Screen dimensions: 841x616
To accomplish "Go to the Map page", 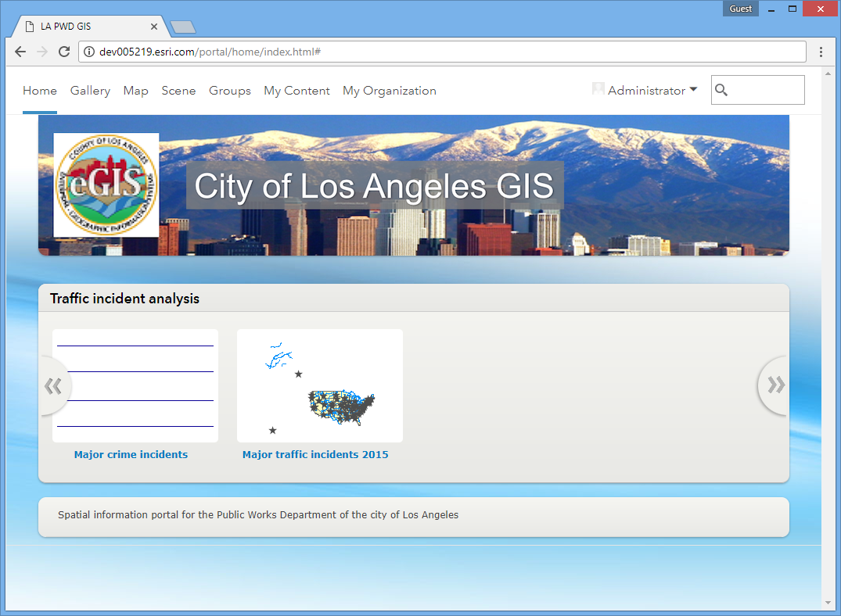I will pos(135,91).
